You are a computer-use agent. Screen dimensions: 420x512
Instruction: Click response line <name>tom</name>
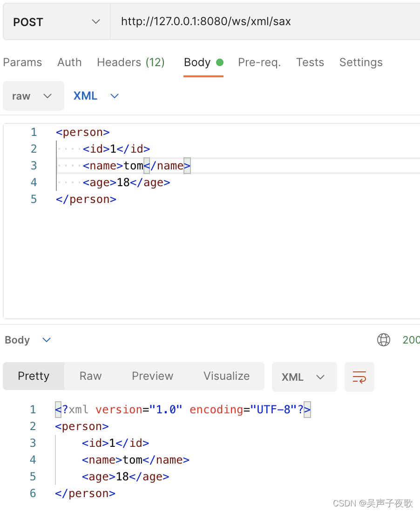point(135,460)
